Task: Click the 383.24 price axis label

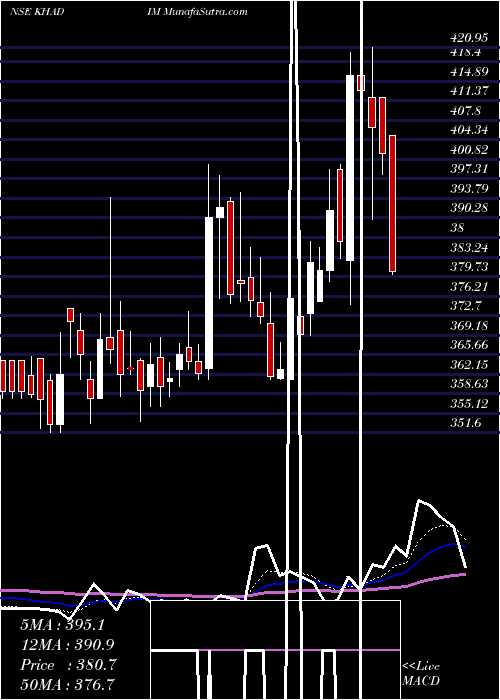Action: [468, 247]
